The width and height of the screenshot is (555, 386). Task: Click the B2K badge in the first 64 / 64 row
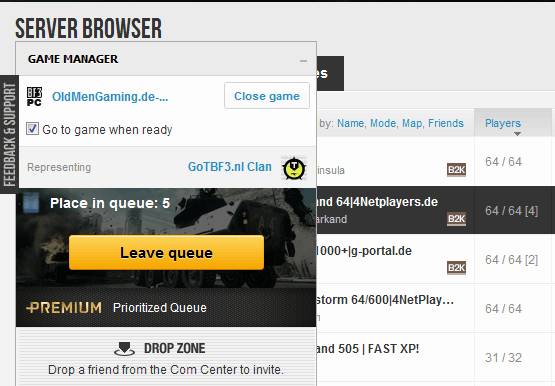tap(456, 170)
